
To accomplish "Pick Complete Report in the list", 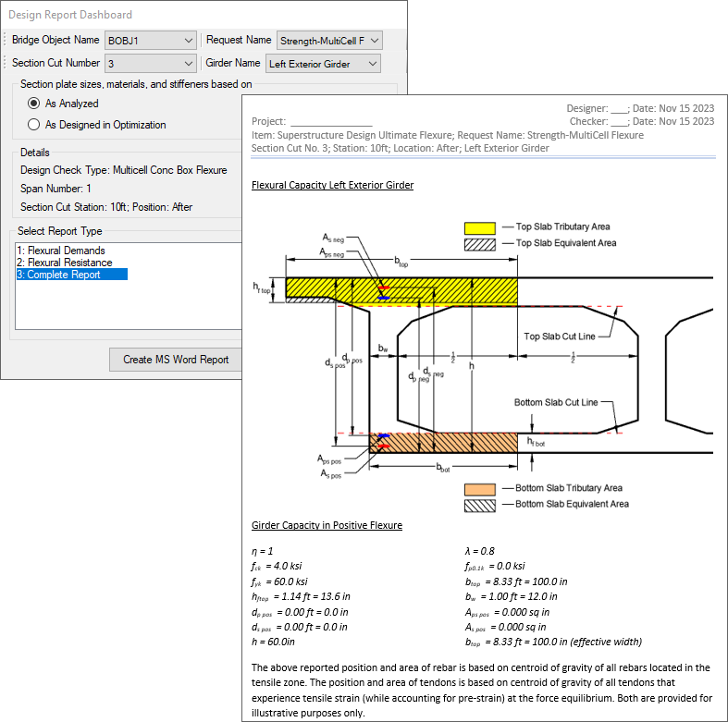I will (x=58, y=275).
